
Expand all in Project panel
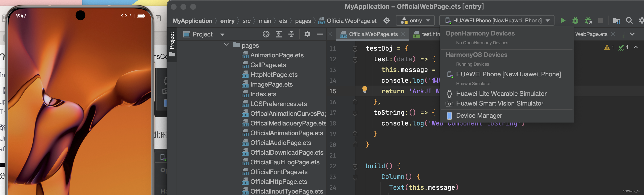pos(278,34)
